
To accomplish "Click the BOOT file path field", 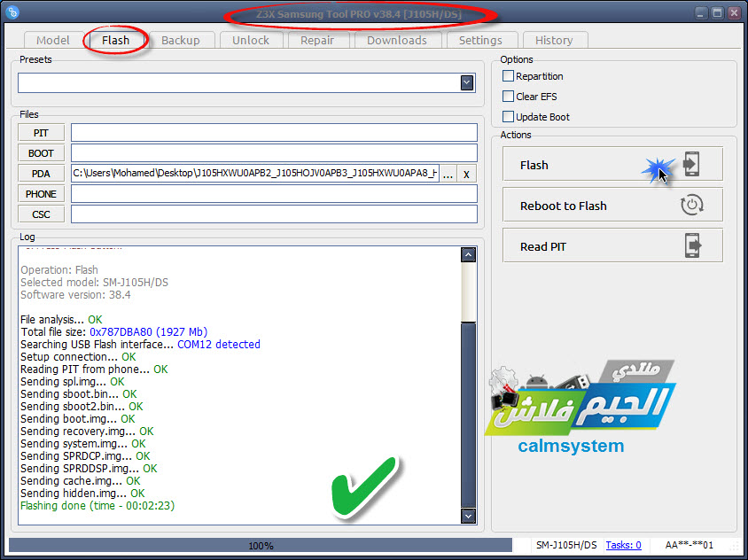I will pos(275,153).
